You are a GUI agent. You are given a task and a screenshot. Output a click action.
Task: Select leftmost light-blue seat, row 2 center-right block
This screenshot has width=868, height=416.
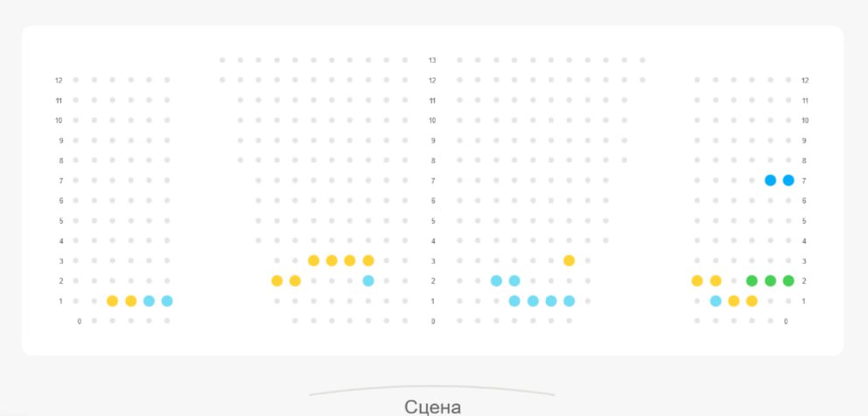point(496,281)
